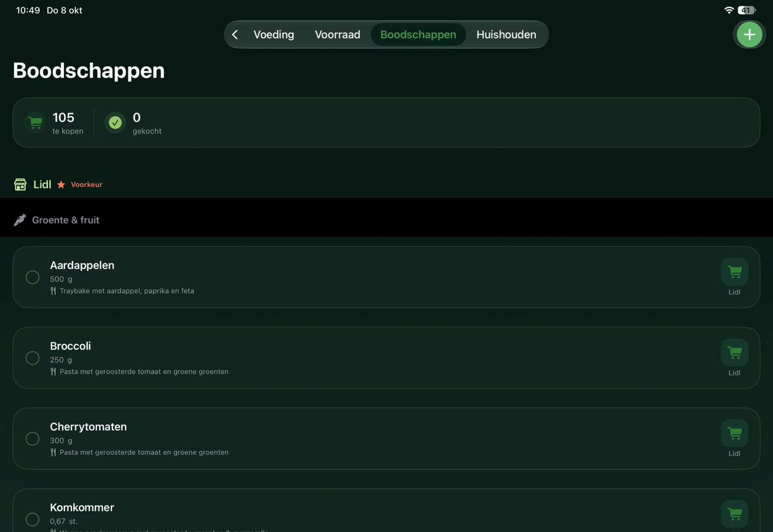Check off Aardappelen as bought

point(32,277)
